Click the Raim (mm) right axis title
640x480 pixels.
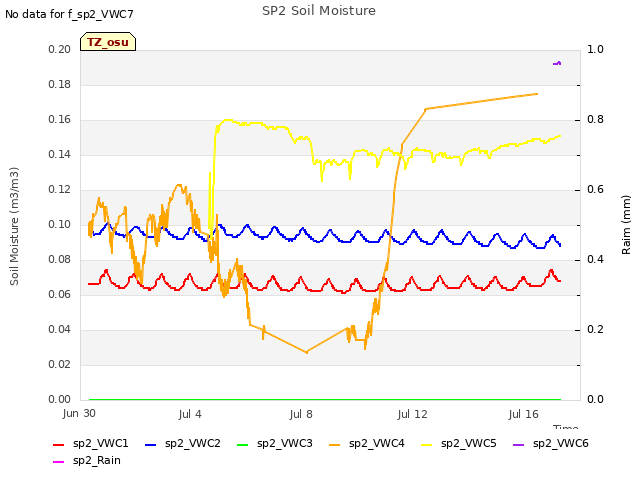[x=626, y=225]
